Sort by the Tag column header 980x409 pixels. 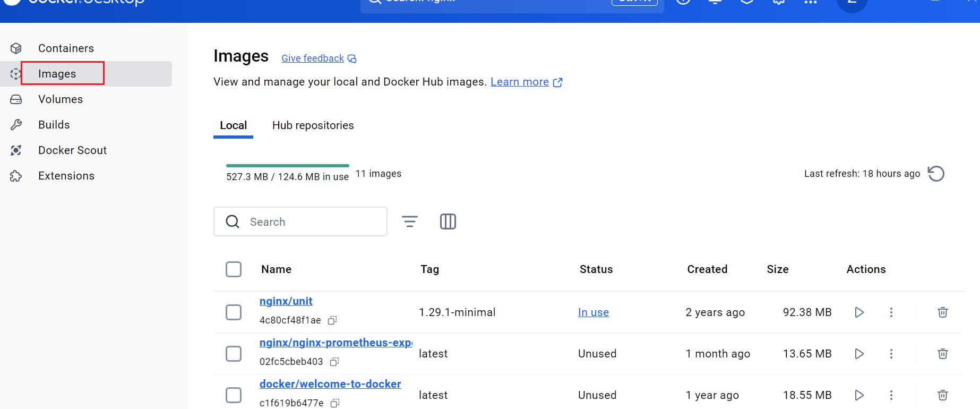click(x=429, y=269)
